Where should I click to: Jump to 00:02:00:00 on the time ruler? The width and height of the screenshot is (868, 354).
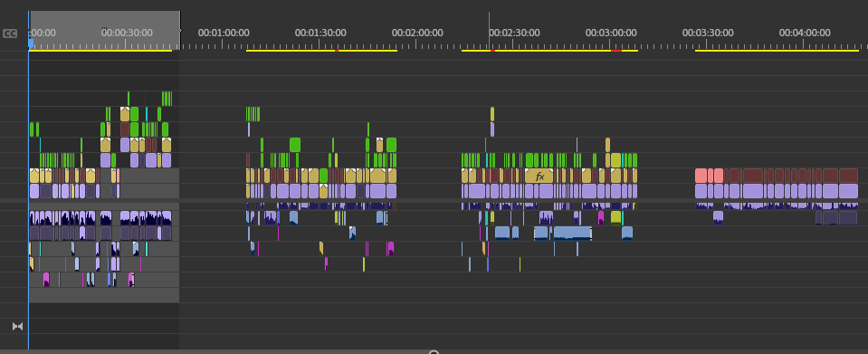[x=417, y=33]
